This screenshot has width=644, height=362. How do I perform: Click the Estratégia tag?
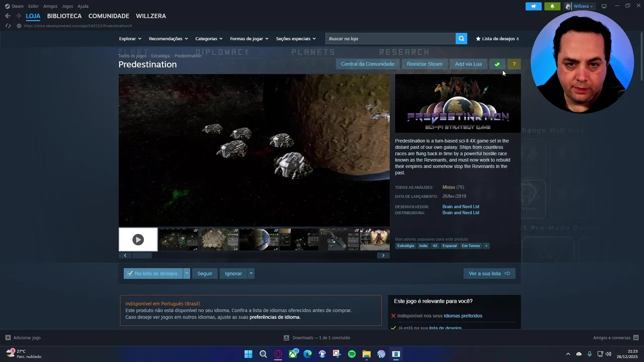[x=406, y=246]
